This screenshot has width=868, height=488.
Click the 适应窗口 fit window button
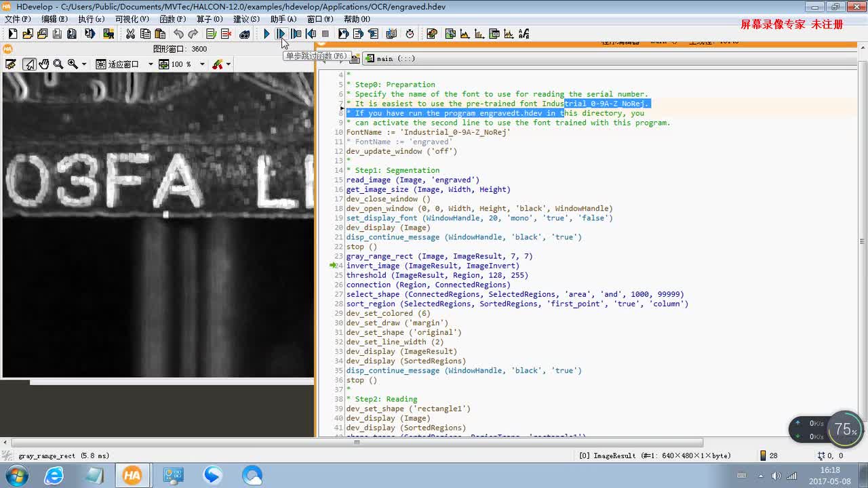(x=117, y=64)
